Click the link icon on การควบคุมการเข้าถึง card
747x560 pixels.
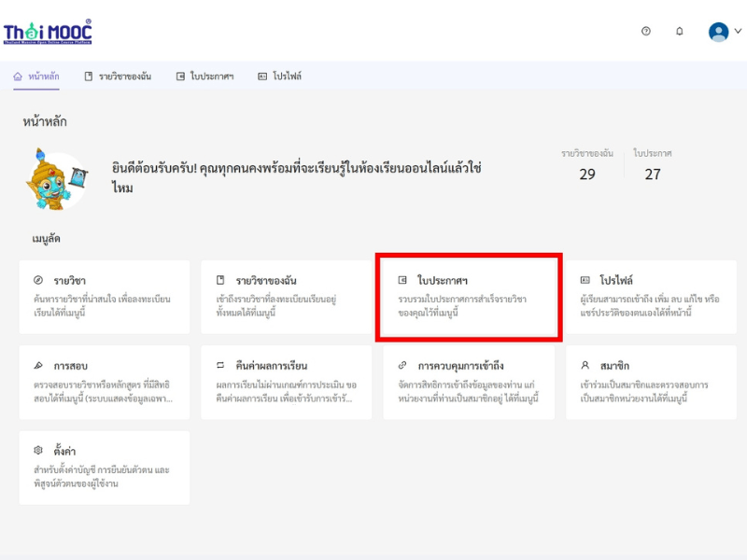pos(402,365)
